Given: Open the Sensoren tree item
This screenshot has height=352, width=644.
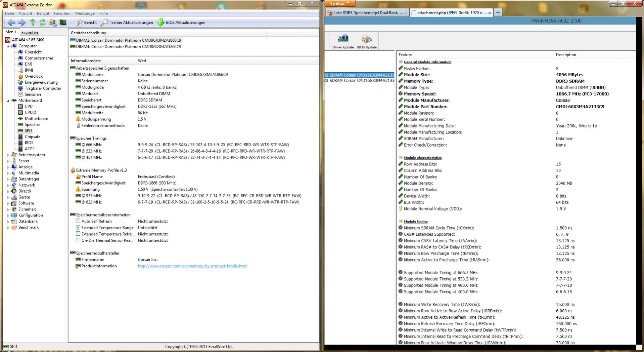Looking at the screenshot, I should point(33,94).
